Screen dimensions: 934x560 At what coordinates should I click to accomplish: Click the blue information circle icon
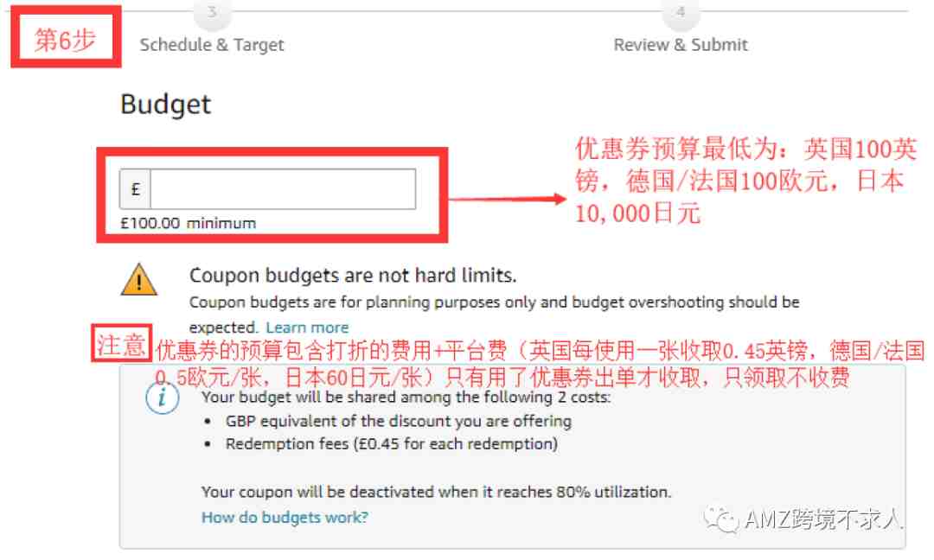pos(162,397)
